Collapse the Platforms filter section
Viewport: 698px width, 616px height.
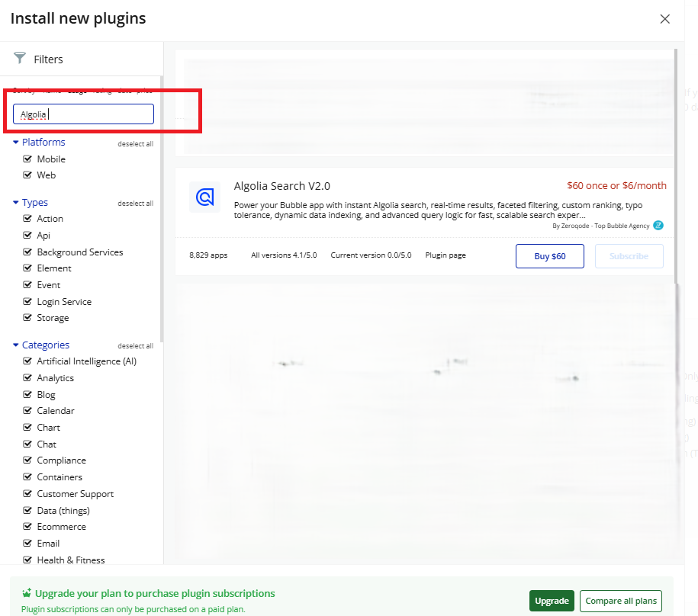coord(16,143)
